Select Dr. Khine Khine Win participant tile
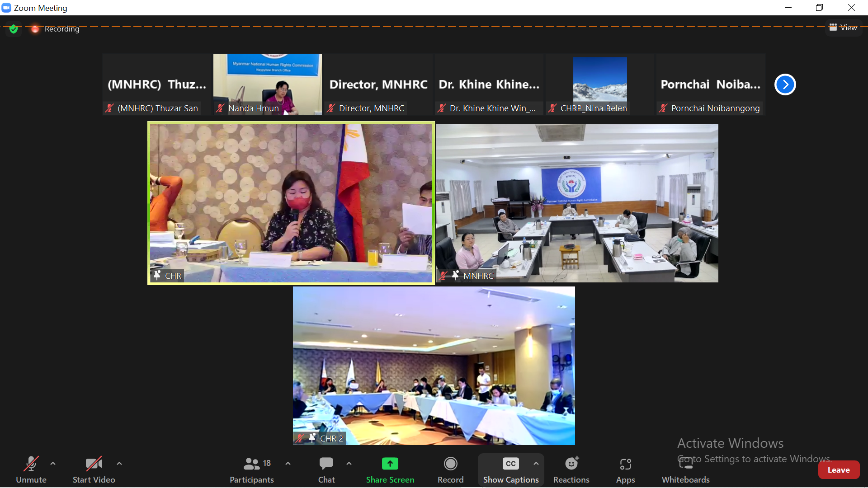The width and height of the screenshot is (868, 488). [x=489, y=84]
